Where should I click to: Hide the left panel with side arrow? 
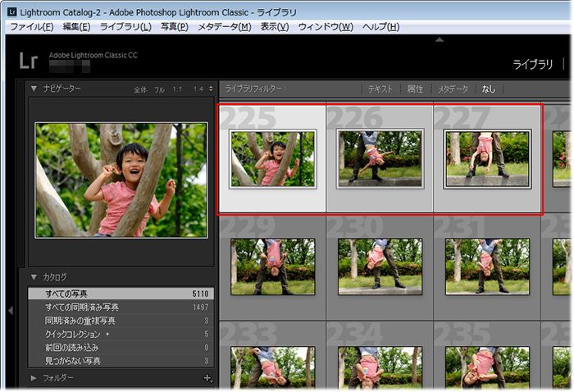point(11,311)
